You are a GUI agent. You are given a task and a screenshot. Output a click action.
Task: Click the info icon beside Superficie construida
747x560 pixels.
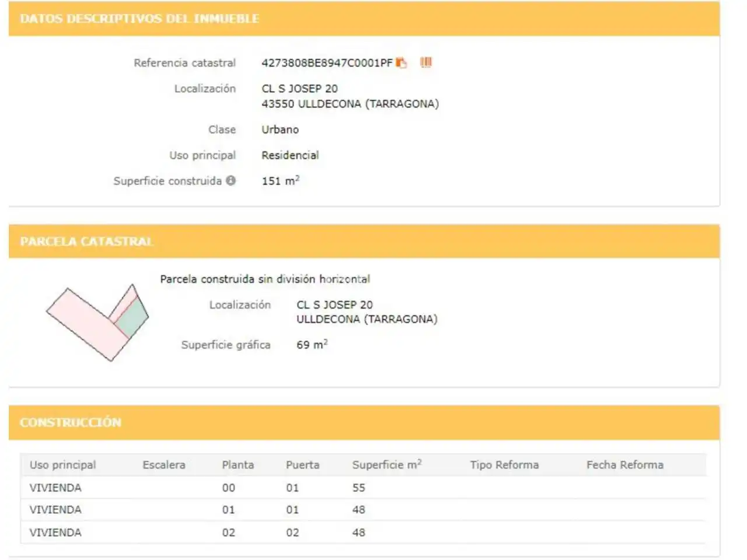pyautogui.click(x=231, y=181)
